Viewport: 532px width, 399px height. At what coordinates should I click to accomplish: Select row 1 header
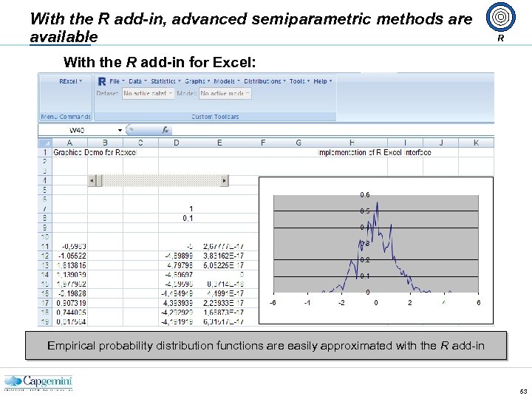(45, 152)
